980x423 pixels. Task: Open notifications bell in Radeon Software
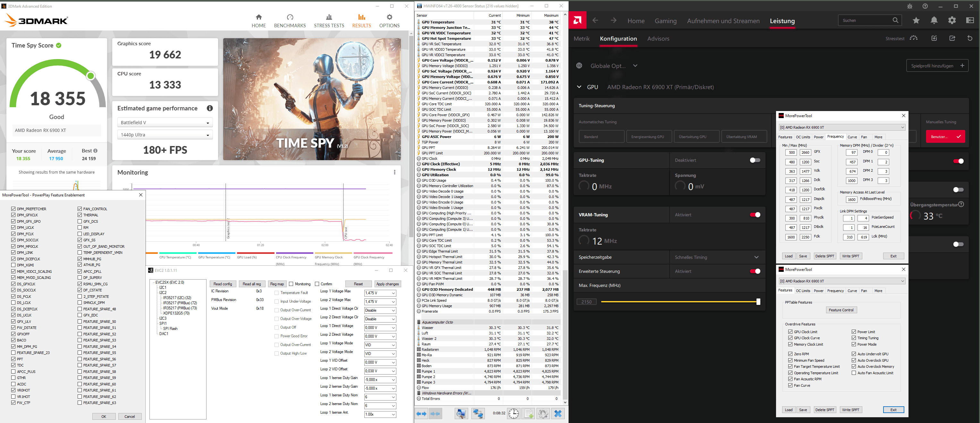(934, 21)
